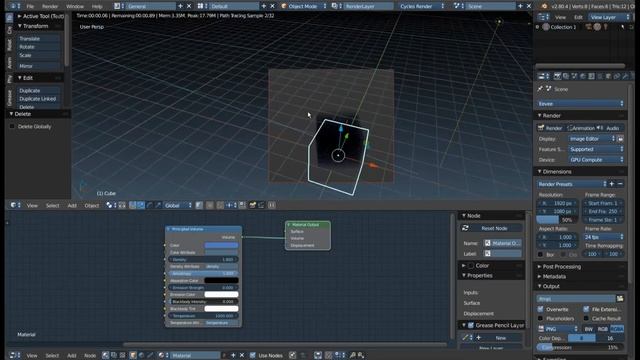The width and height of the screenshot is (640, 360).
Task: Click the Principled Volume Color swatch
Action: (x=221, y=245)
